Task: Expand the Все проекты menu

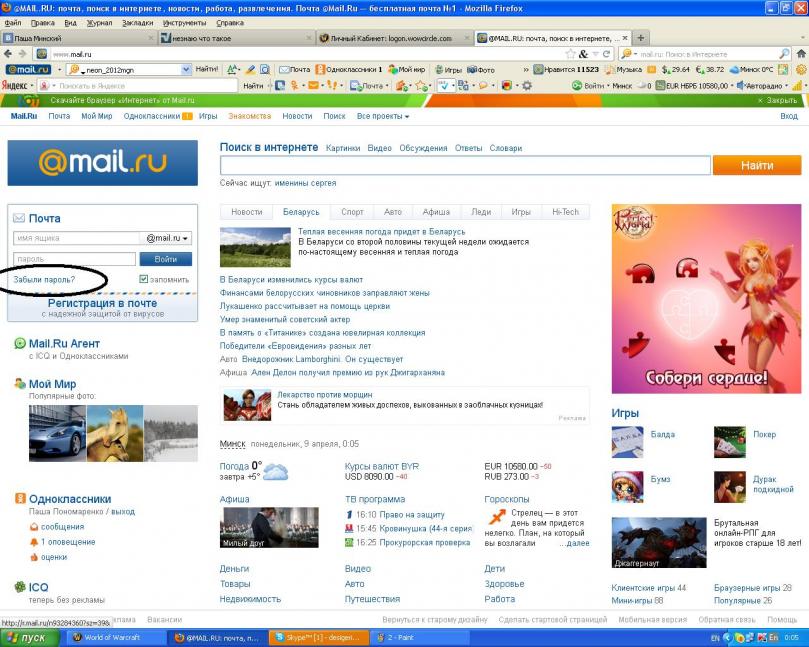Action: pos(383,117)
